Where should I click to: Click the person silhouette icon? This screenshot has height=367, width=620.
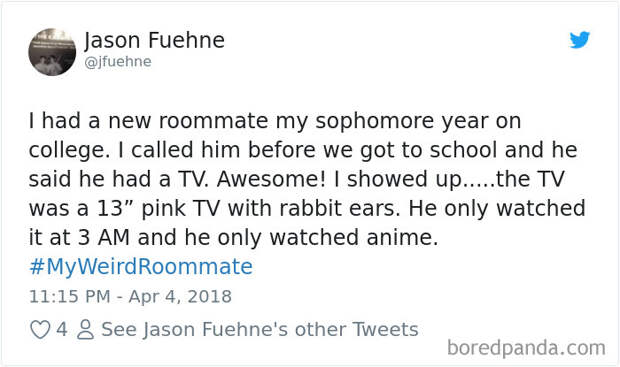coord(85,329)
